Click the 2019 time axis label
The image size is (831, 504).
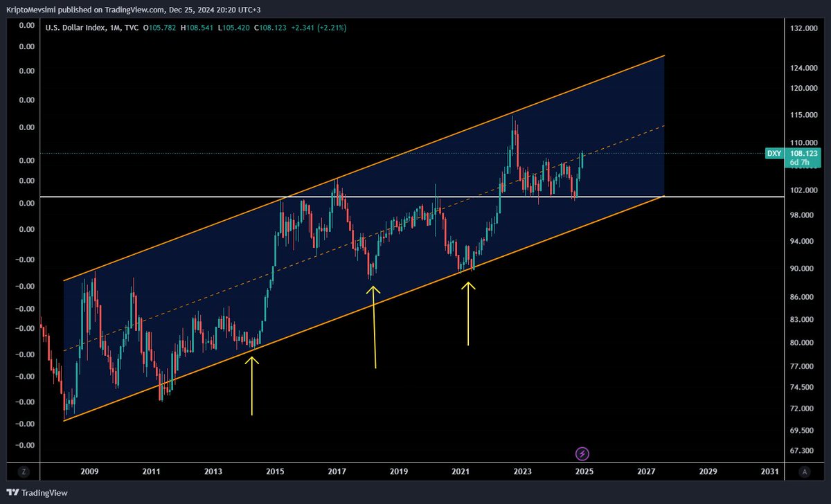pos(399,471)
